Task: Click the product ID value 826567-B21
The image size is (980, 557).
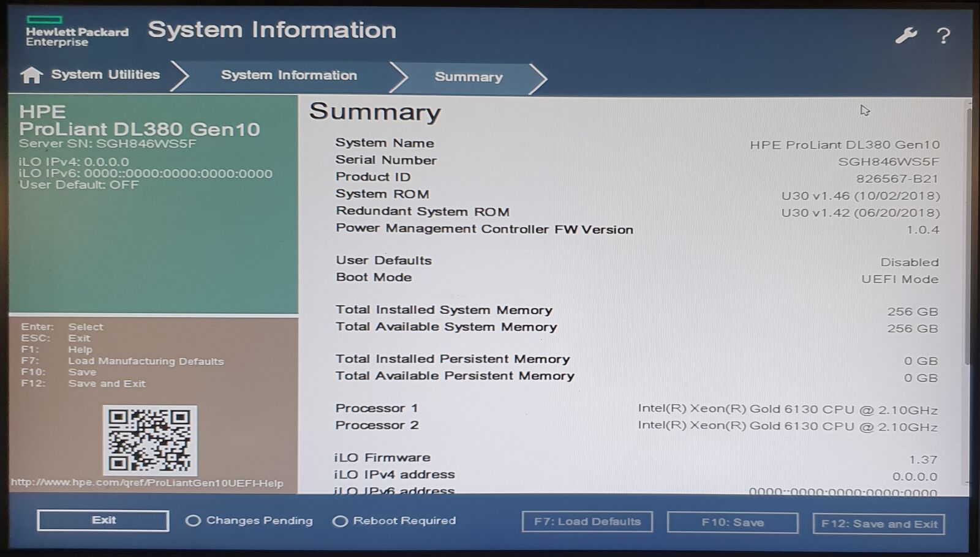Action: click(x=897, y=179)
